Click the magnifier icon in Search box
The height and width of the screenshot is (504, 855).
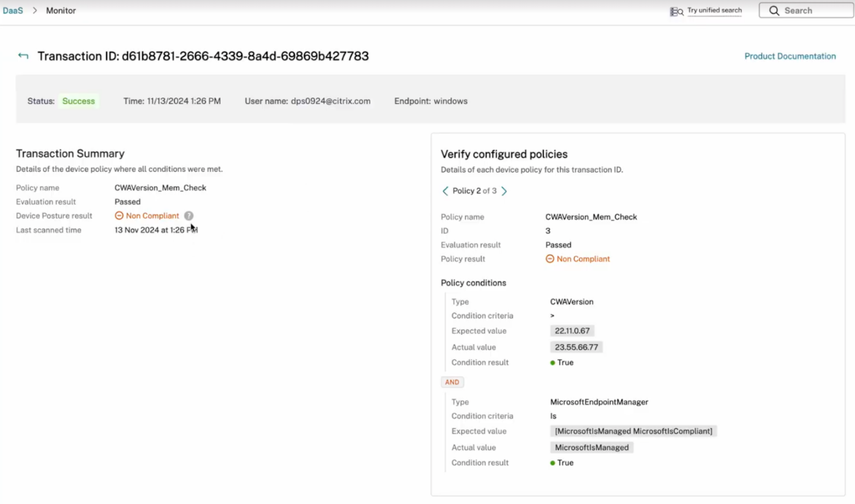point(774,11)
